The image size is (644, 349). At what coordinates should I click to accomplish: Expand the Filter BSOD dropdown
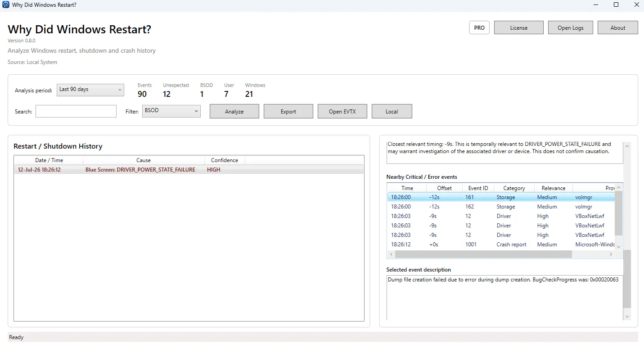tap(171, 111)
